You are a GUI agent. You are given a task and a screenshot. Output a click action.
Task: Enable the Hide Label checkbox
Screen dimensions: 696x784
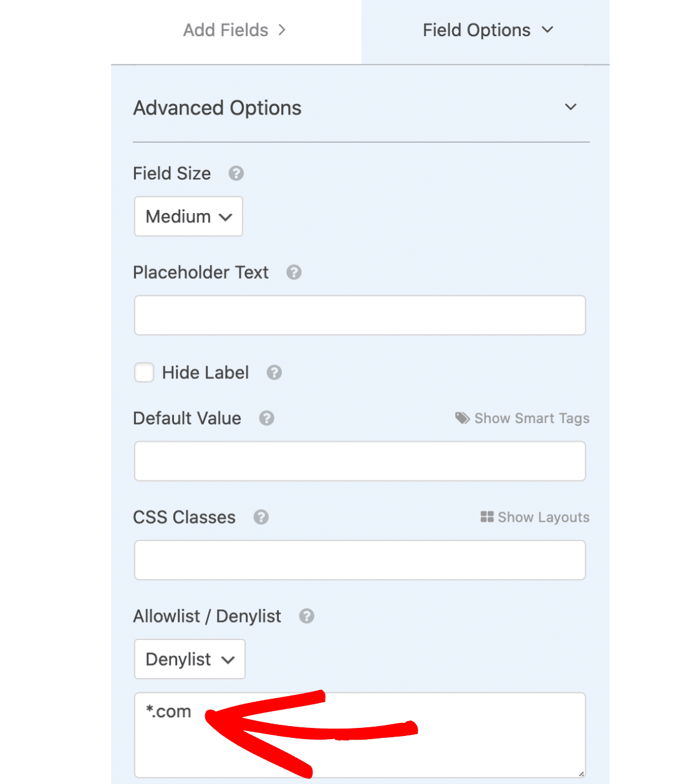pos(144,373)
